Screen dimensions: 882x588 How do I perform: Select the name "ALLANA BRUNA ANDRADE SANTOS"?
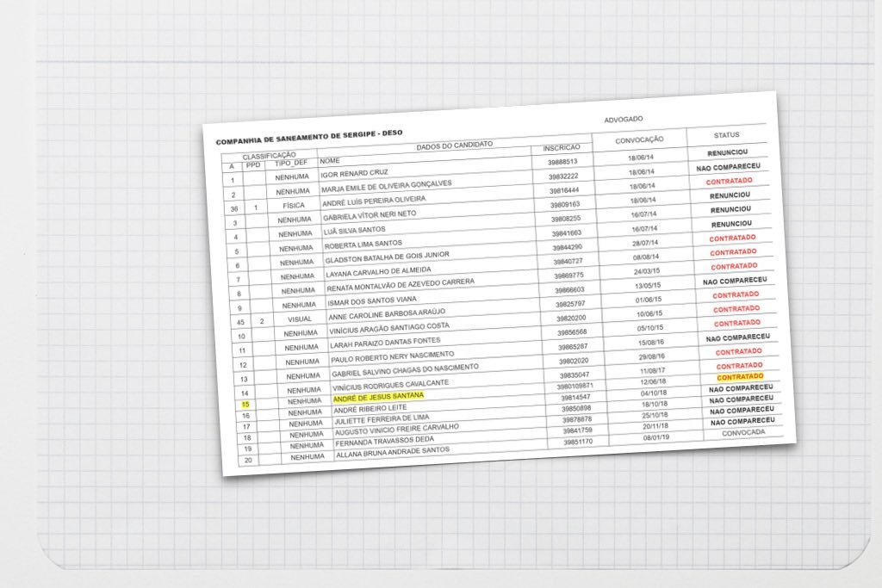click(x=393, y=452)
